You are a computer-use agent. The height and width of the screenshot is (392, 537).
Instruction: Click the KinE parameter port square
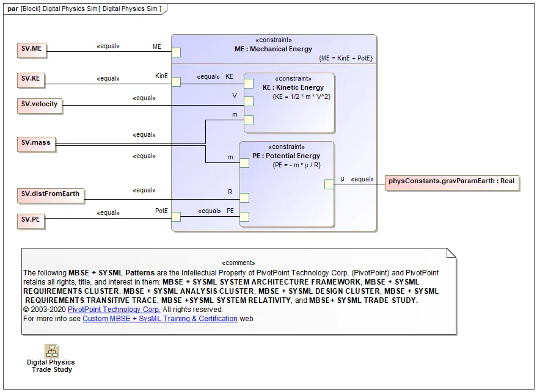(176, 82)
